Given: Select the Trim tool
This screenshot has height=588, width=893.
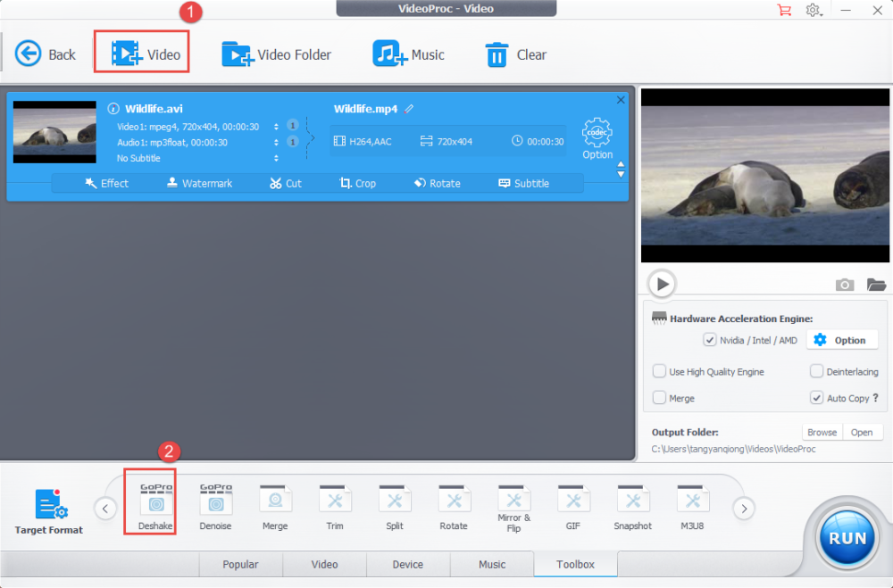Looking at the screenshot, I should (x=335, y=508).
